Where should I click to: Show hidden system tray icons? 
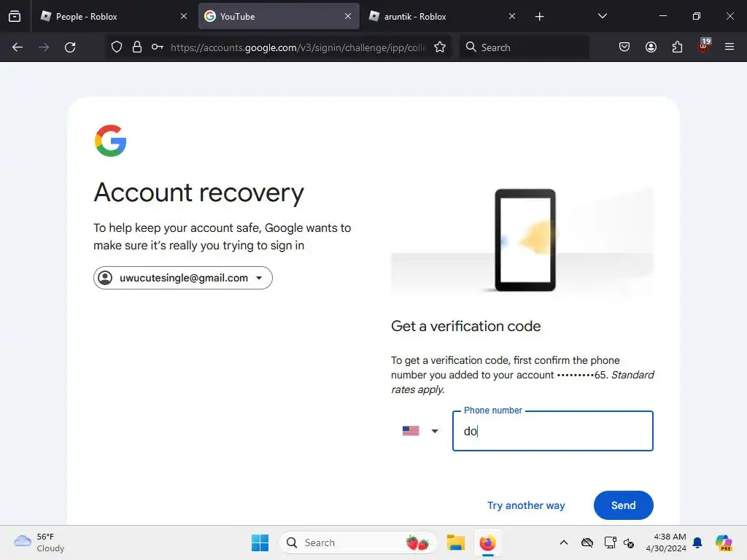(x=564, y=542)
